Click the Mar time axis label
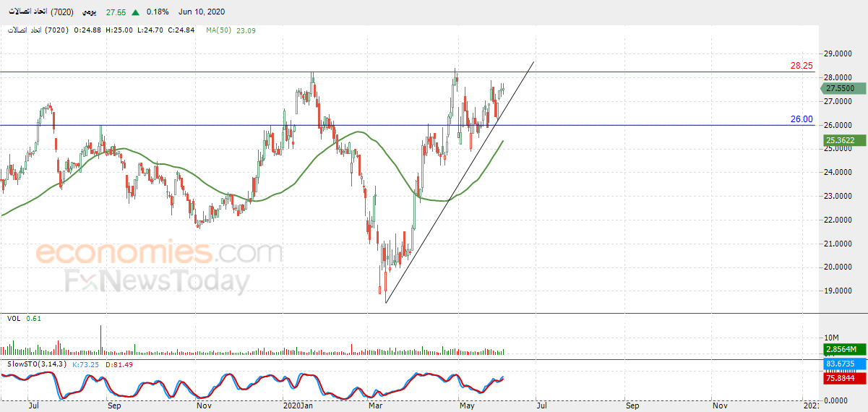Viewport: 868px width, 412px height. click(x=375, y=406)
